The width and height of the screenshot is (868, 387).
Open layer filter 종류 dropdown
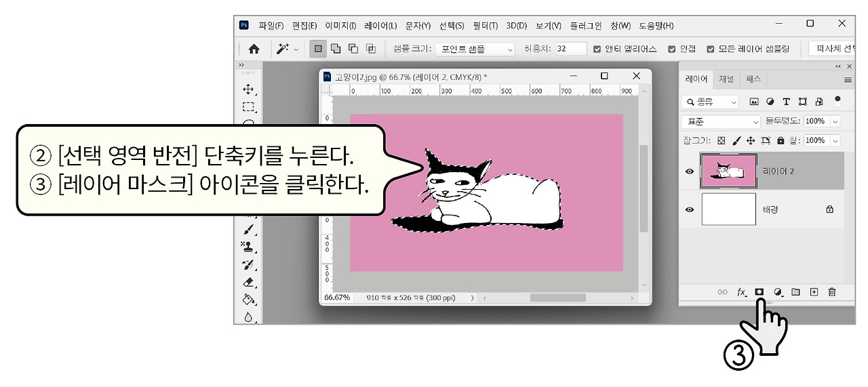(x=711, y=102)
